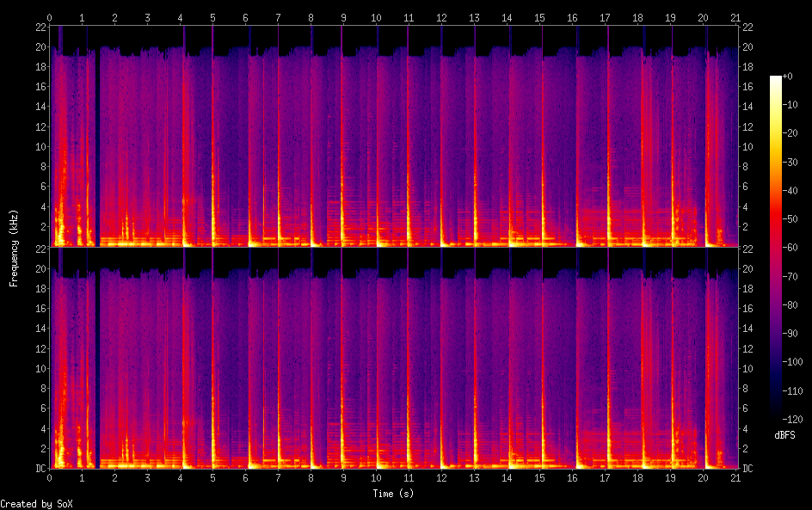Click the "Frequency (kHz)" axis title
The height and width of the screenshot is (510, 812).
pyautogui.click(x=14, y=248)
